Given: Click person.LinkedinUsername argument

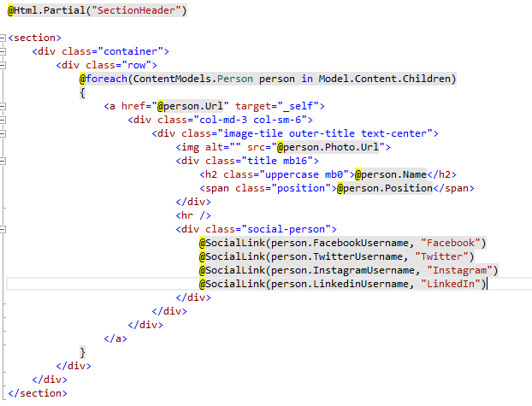Looking at the screenshot, I should point(340,285).
